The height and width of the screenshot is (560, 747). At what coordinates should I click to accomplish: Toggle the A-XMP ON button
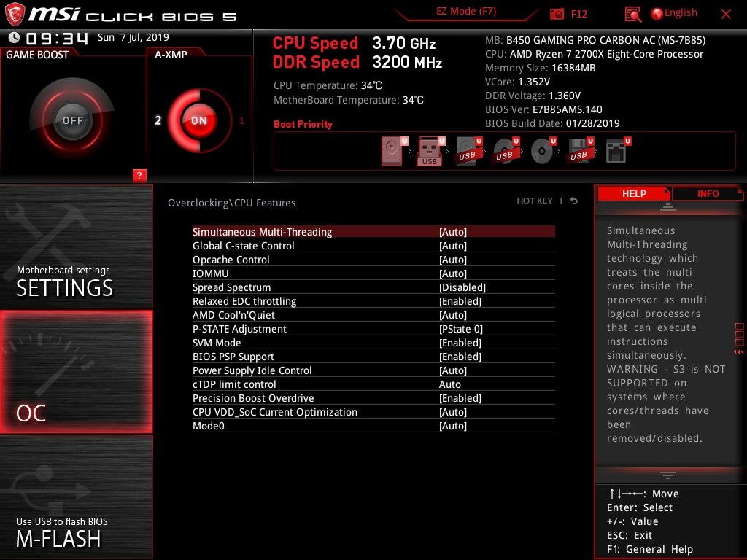198,120
